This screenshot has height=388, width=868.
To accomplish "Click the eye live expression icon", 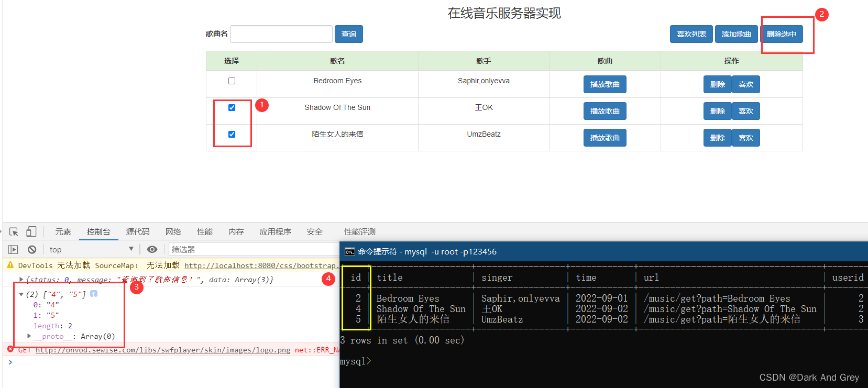I will [152, 250].
